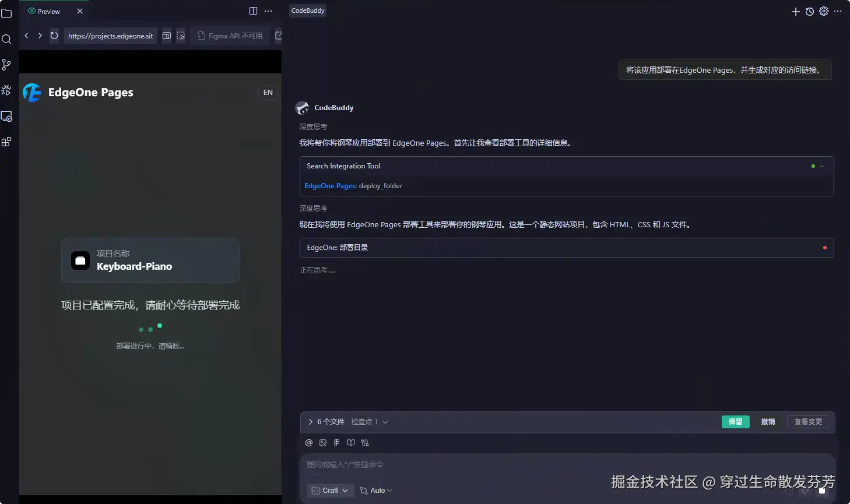Open the Debug bug icon in sidebar
The image size is (850, 504).
(6, 90)
